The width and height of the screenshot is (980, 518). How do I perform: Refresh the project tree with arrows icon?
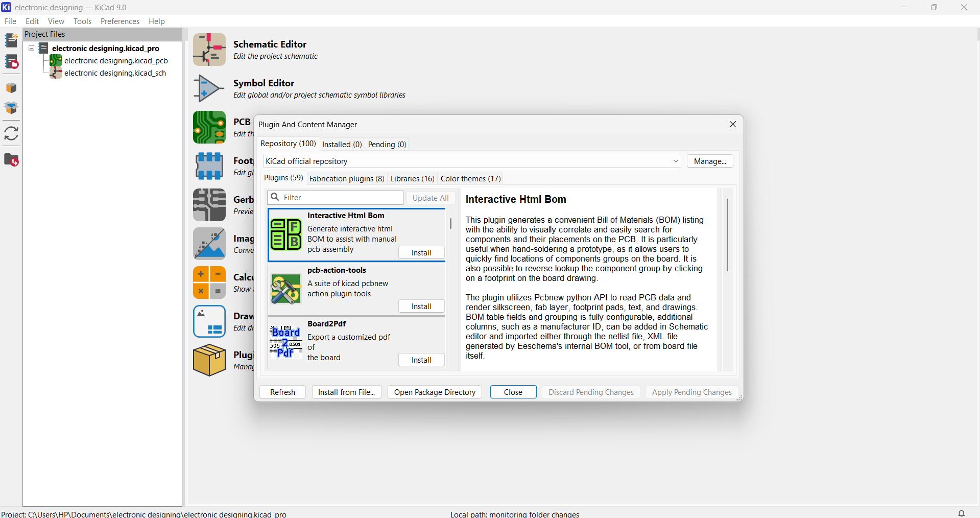click(x=11, y=134)
